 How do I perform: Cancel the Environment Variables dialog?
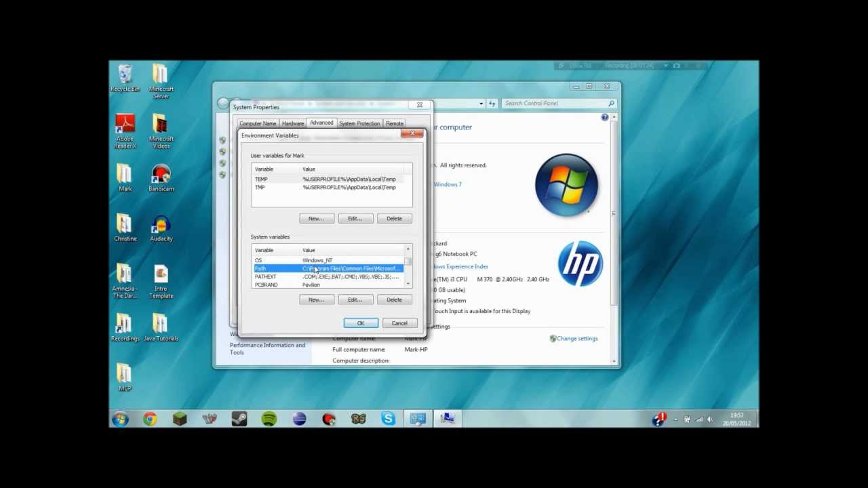click(x=399, y=323)
